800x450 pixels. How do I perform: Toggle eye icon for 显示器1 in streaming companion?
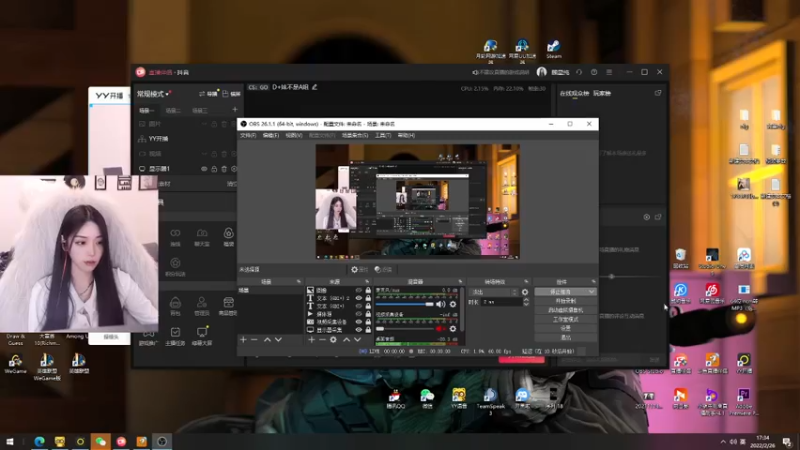tap(204, 169)
